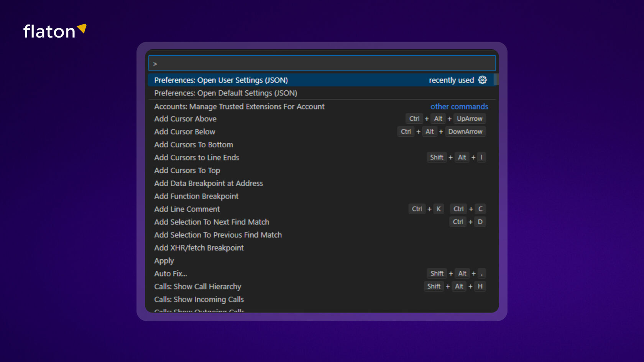Run the Add Cursor Above command
The image size is (644, 362).
(x=321, y=119)
